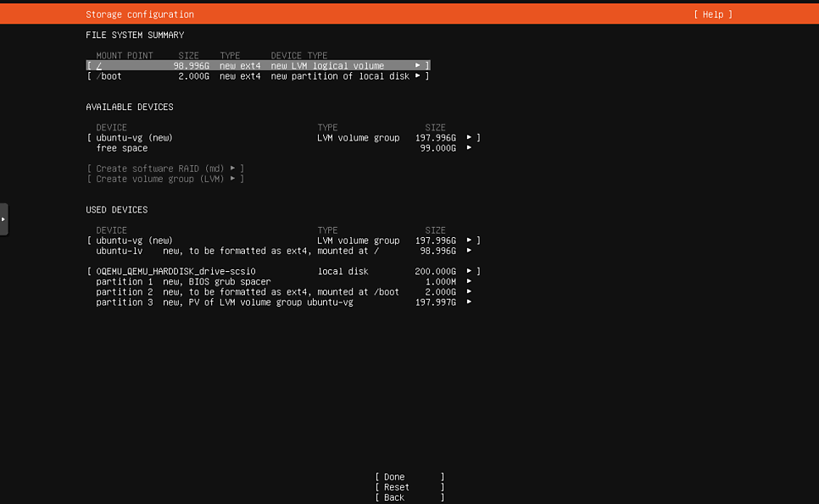Open partition 2 /boot arrow

coord(469,292)
